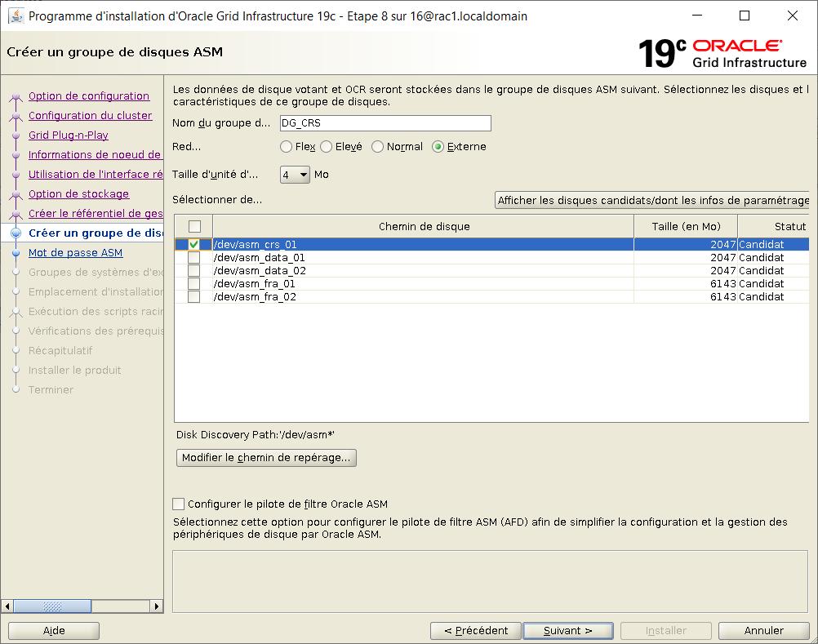Go to Configuration du cluster step
This screenshot has height=644, width=818.
pos(91,115)
